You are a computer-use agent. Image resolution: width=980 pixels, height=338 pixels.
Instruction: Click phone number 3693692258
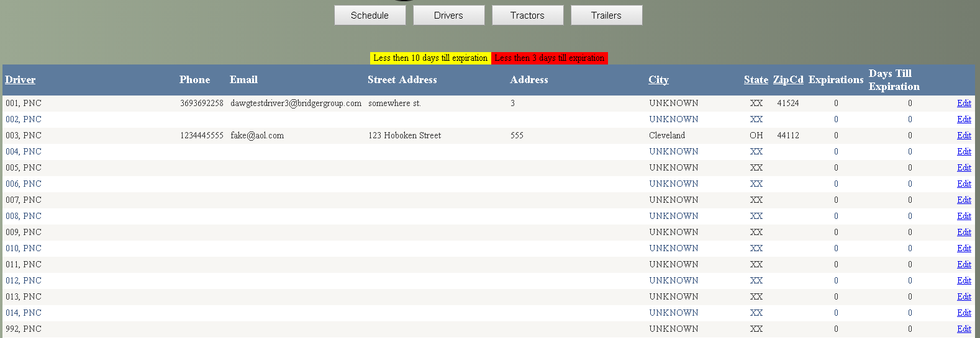click(x=202, y=103)
